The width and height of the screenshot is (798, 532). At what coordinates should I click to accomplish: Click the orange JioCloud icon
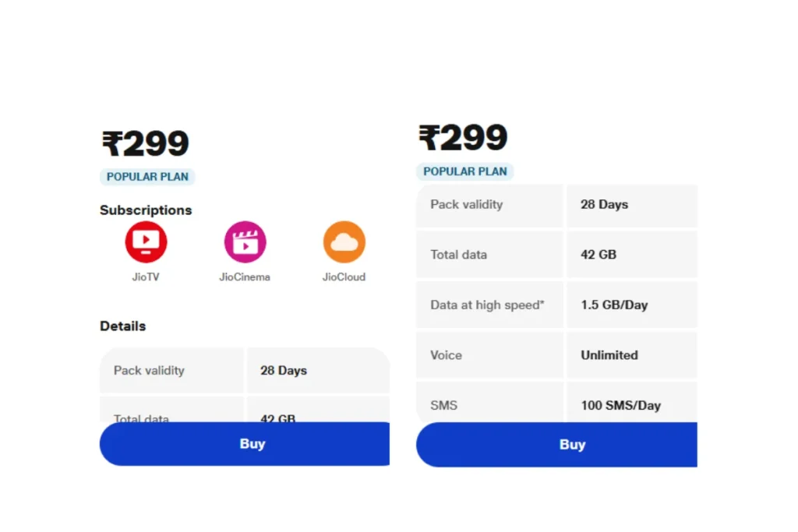pyautogui.click(x=344, y=242)
